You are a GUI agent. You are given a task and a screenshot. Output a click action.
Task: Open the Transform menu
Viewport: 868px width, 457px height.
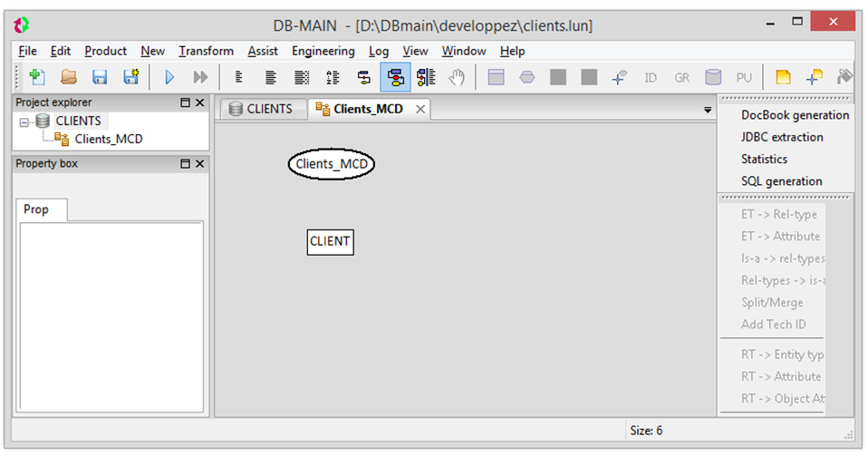206,51
